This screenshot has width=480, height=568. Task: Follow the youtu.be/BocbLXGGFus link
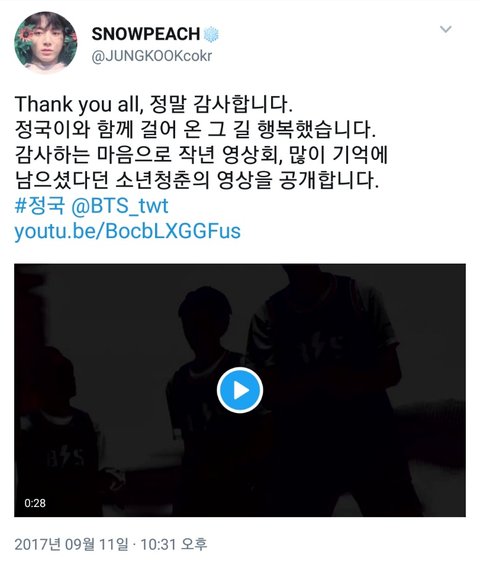pyautogui.click(x=128, y=232)
